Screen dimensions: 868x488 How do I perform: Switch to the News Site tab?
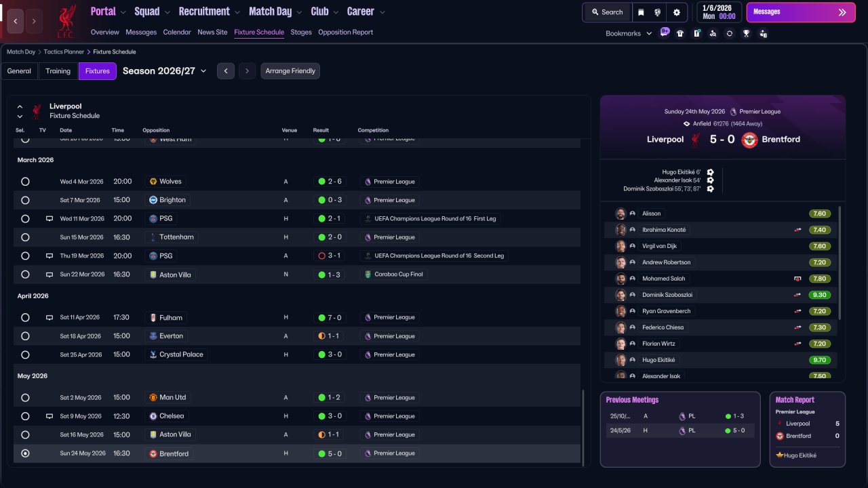(212, 32)
